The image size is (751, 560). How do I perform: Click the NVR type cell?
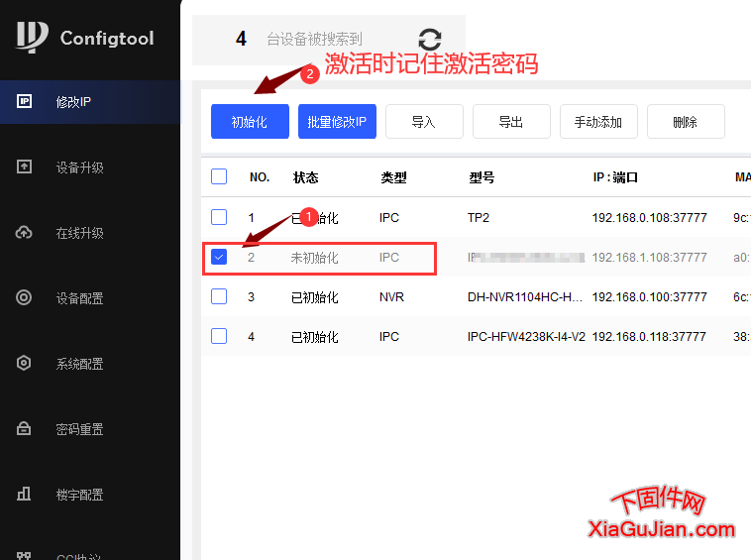pyautogui.click(x=391, y=297)
